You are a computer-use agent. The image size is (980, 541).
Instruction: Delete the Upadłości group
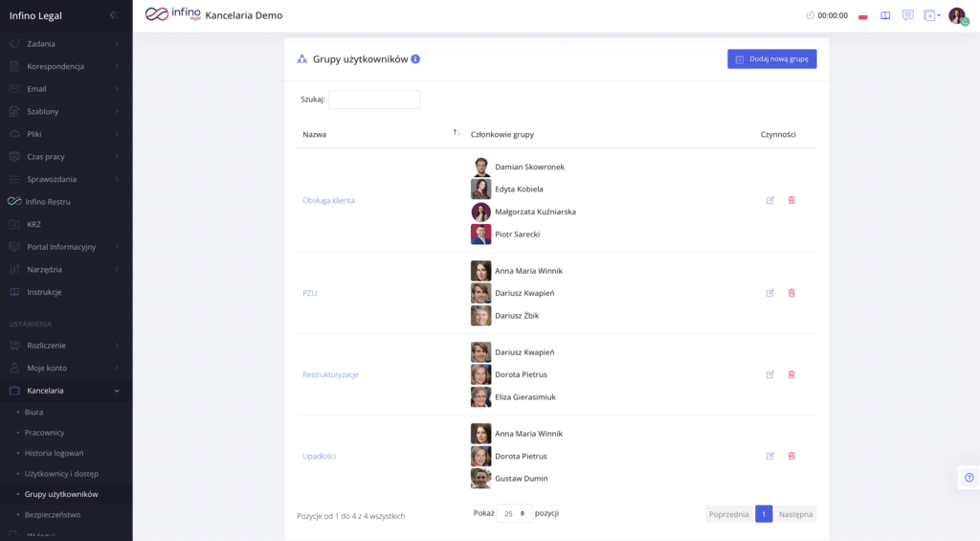point(791,456)
